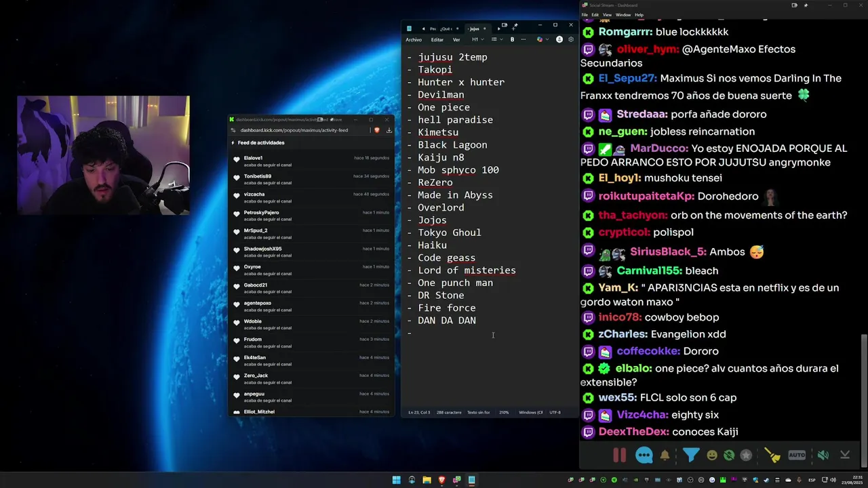Viewport: 868px width, 488px height.
Task: Open the Help menu in Social Stream
Action: tap(639, 15)
